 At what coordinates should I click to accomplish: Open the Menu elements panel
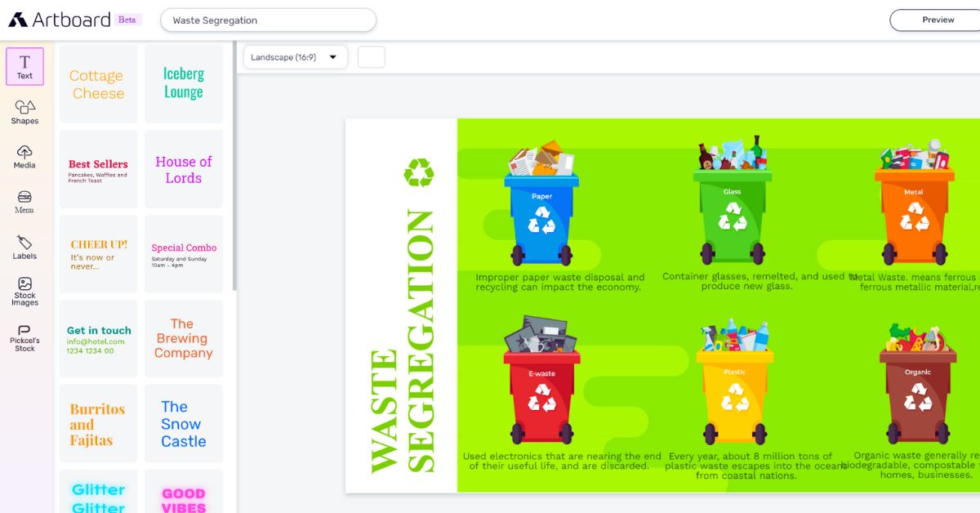[24, 202]
